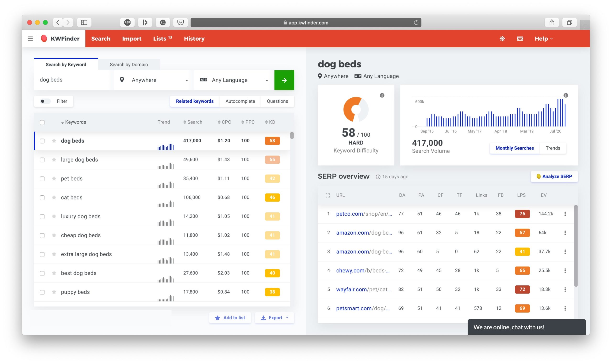Expand the Help menu
This screenshot has width=612, height=364.
pyautogui.click(x=544, y=38)
